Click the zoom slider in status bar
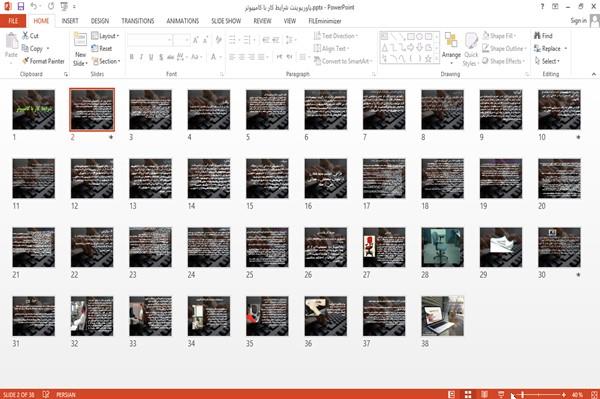This screenshot has height=399, width=600. pos(539,394)
